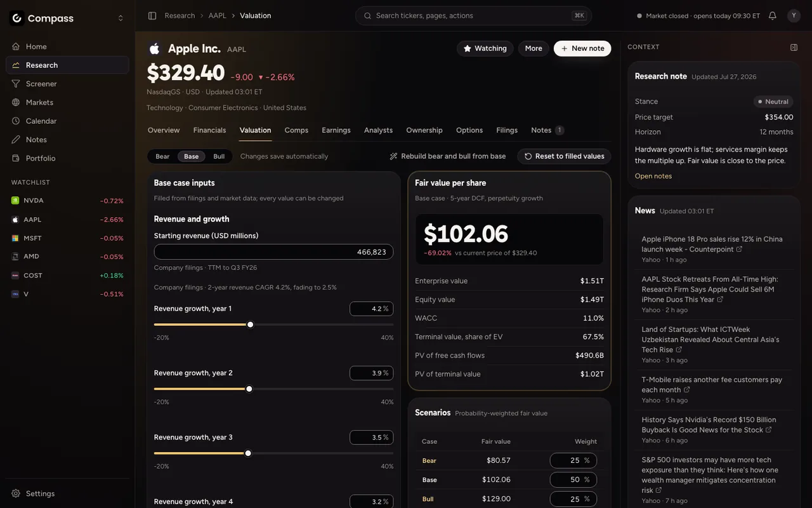
Task: Open the Screener page
Action: coord(67,84)
